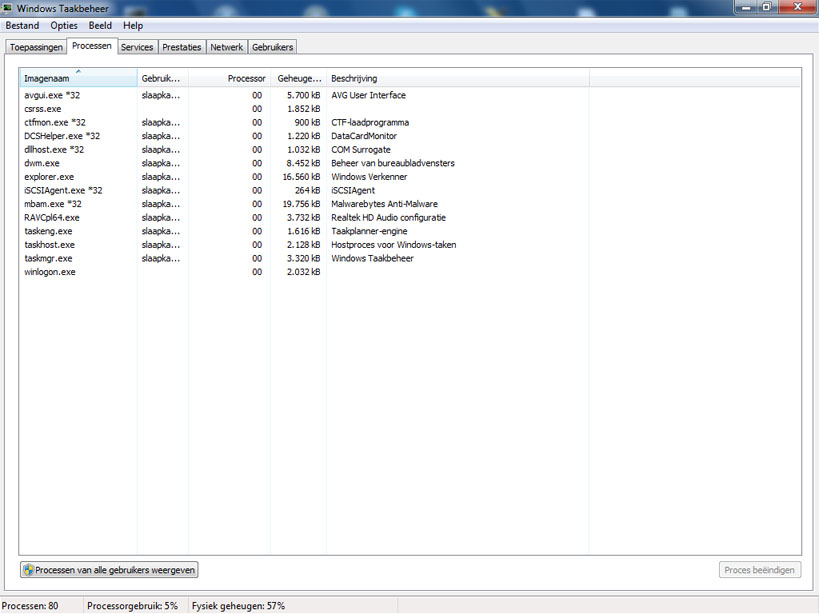
Task: Click the Malwarebytes Anti-Malware description
Action: (384, 204)
